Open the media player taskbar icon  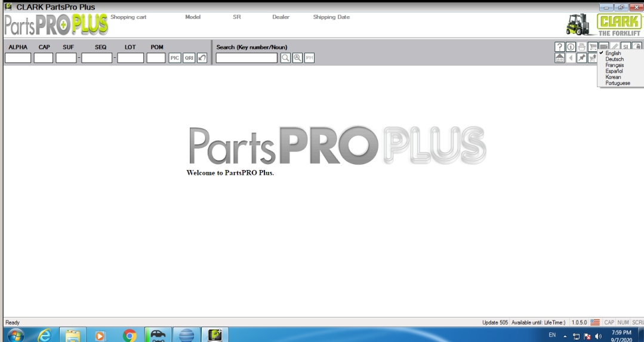100,335
